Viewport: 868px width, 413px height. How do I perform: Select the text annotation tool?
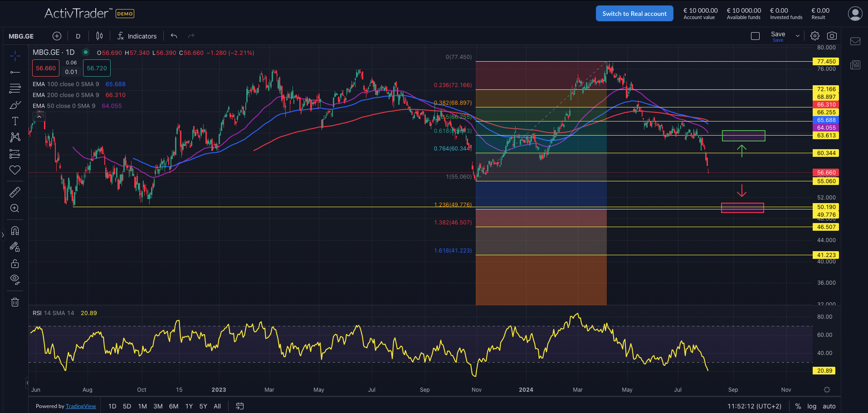(x=15, y=121)
